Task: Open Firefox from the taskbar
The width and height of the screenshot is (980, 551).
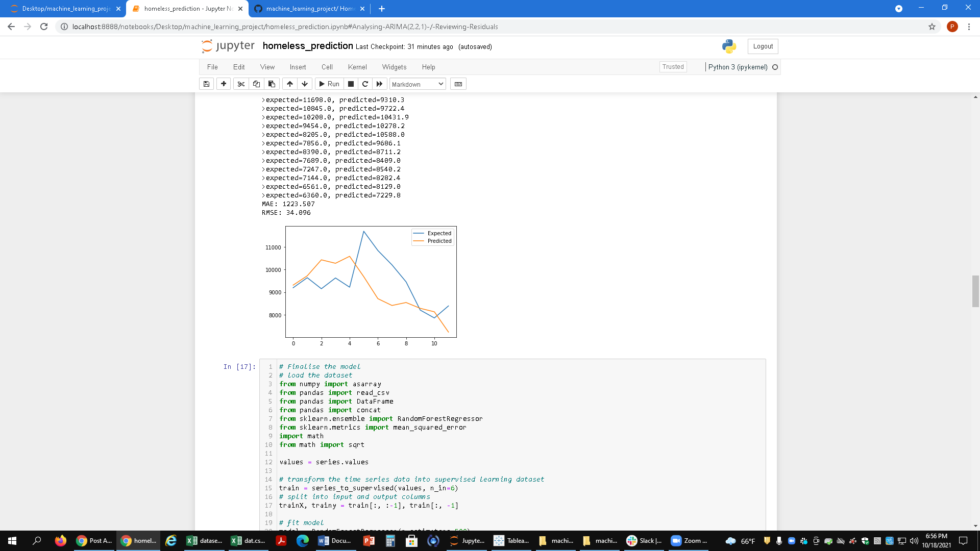Action: [x=60, y=541]
